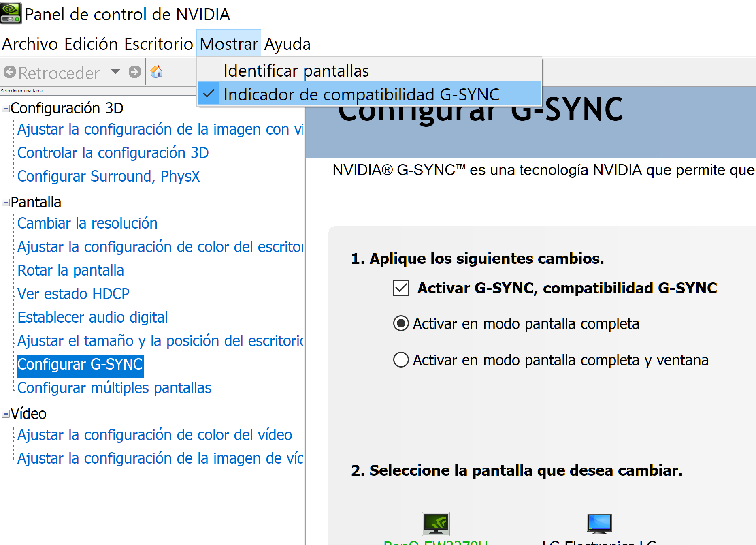Open the back history dropdown arrow
Viewport: 756px width, 545px height.
(115, 72)
